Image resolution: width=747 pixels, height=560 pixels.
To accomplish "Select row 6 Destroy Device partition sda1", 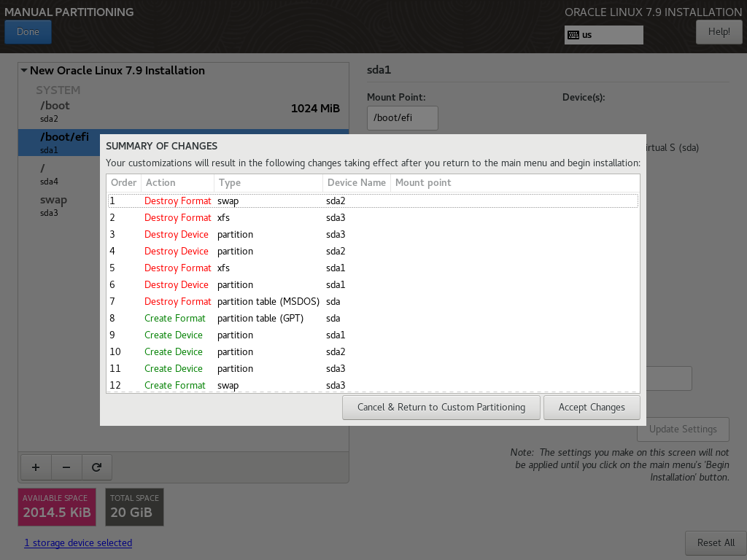I will 373,285.
